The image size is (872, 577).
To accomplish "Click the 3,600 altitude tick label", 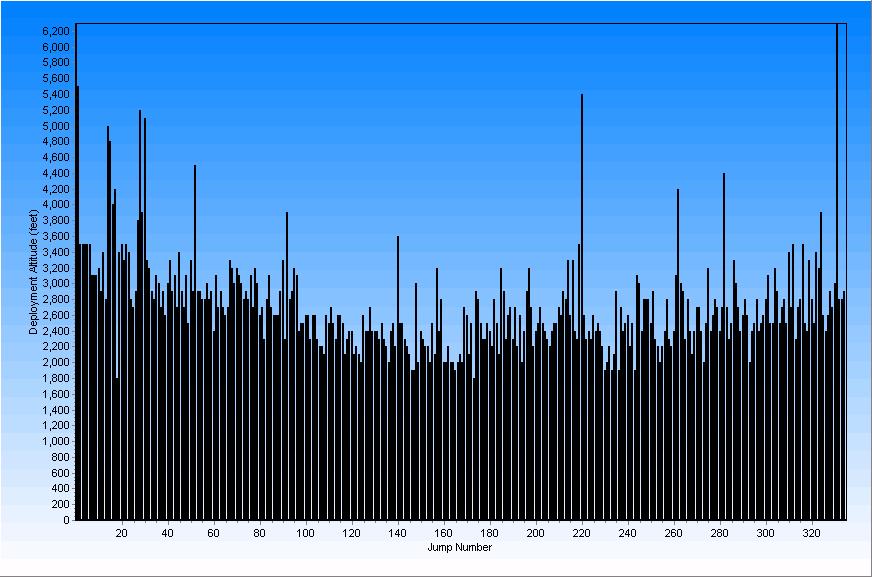I will (x=56, y=236).
